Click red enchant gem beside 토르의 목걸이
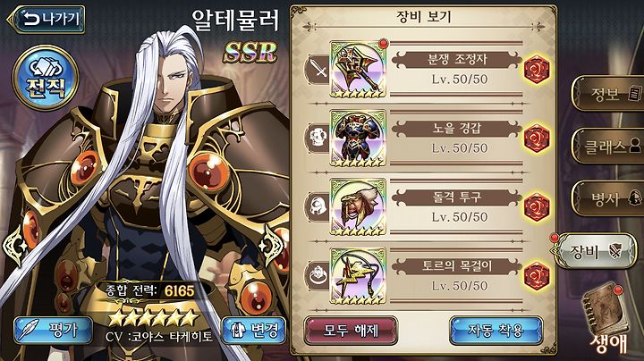This screenshot has height=361, width=644. (x=537, y=277)
